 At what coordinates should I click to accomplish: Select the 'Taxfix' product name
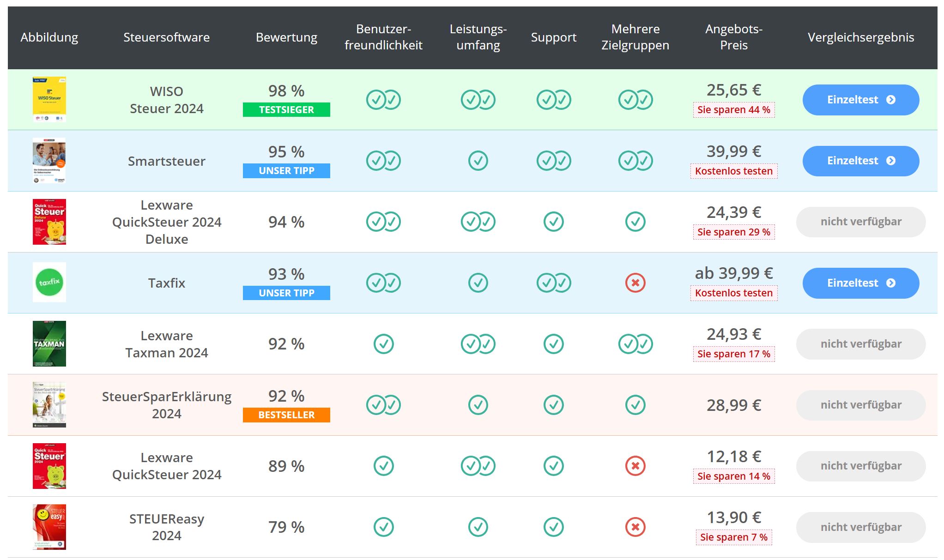coord(167,283)
